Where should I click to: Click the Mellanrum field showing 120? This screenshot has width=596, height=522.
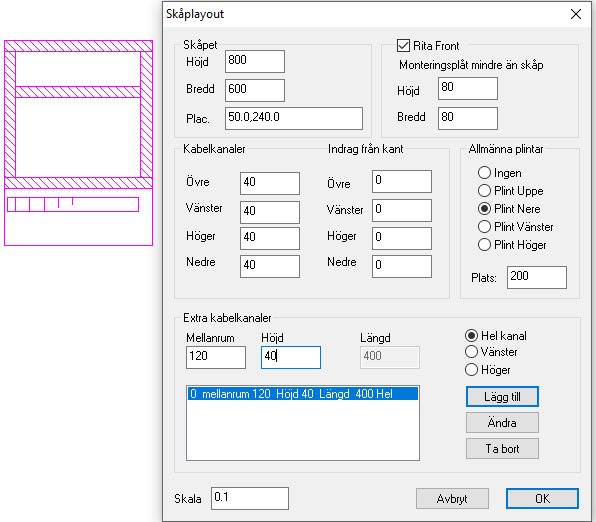216,357
